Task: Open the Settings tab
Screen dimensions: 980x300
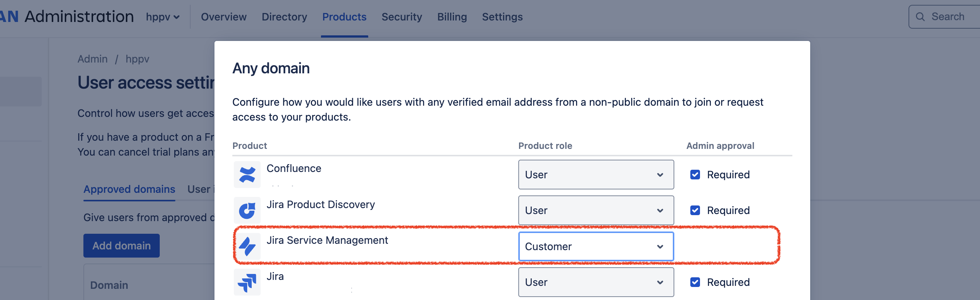Action: (502, 17)
